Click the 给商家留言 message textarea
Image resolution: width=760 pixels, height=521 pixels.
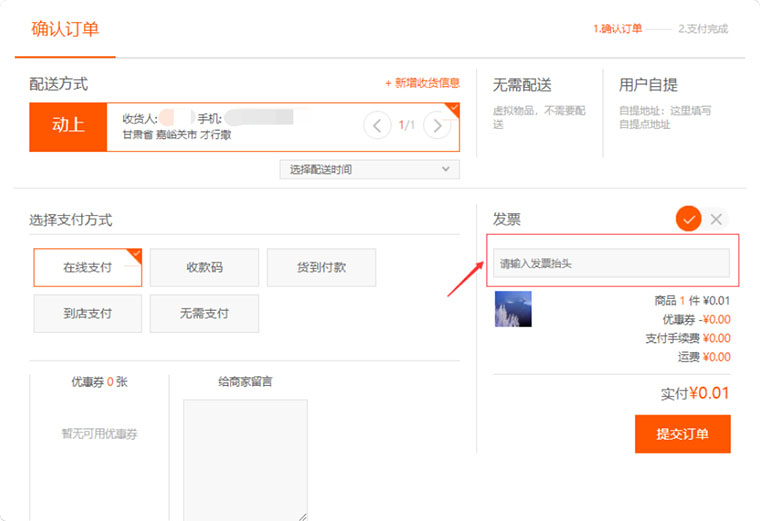[x=245, y=459]
